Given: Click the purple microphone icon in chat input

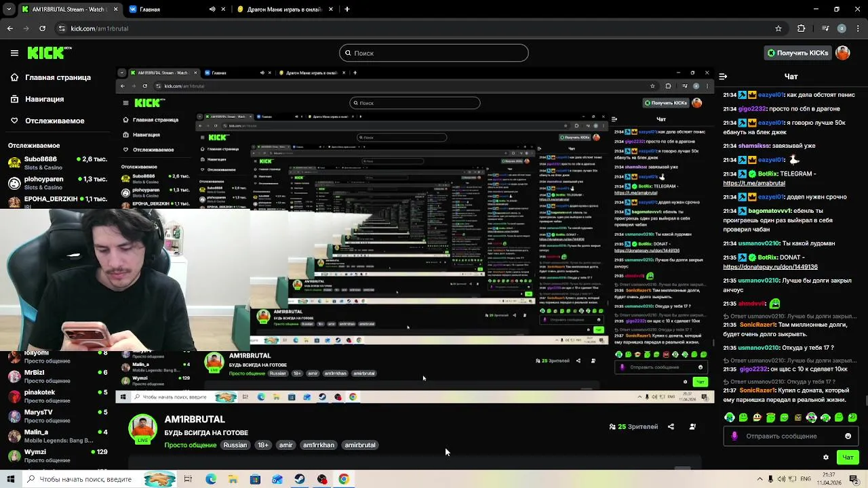Looking at the screenshot, I should [734, 436].
